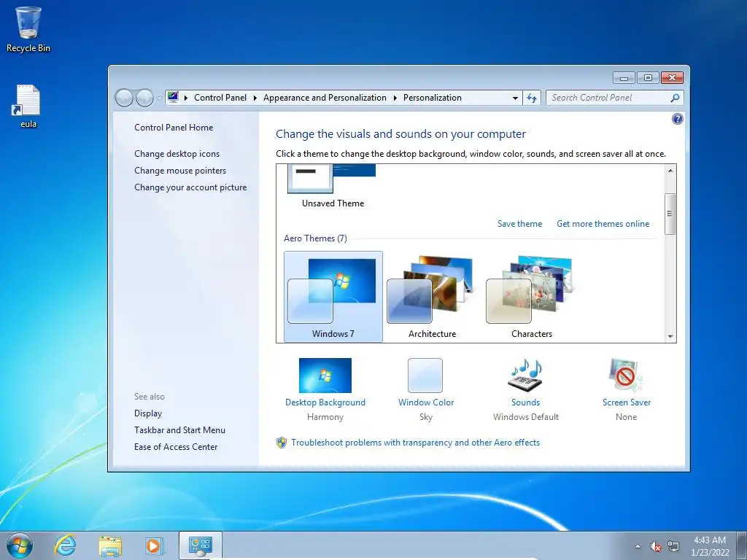
Task: Click the Forward navigation arrow button
Action: click(144, 98)
